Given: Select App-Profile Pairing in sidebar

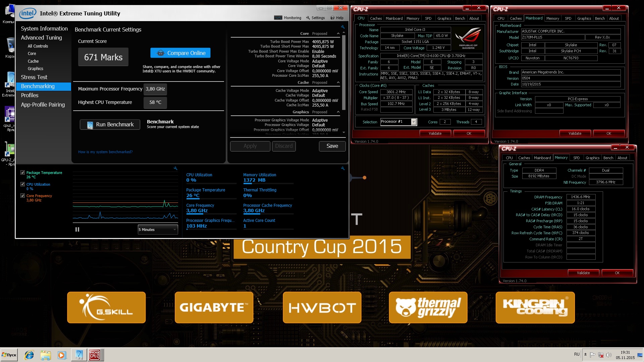Looking at the screenshot, I should (43, 105).
